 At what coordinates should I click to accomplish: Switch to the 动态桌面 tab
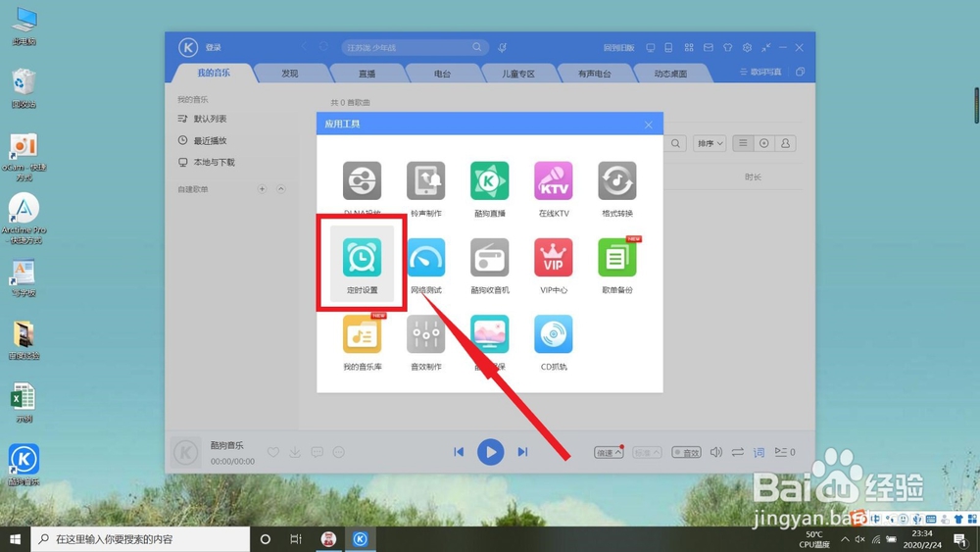pyautogui.click(x=670, y=74)
